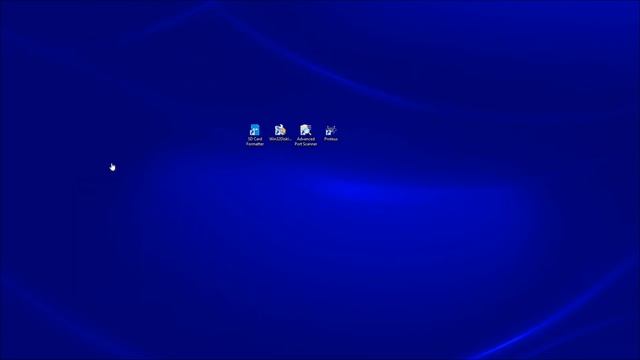The height and width of the screenshot is (360, 640).
Task: Select the Advanced Port Scanner desktop shortcut
Action: click(x=306, y=135)
